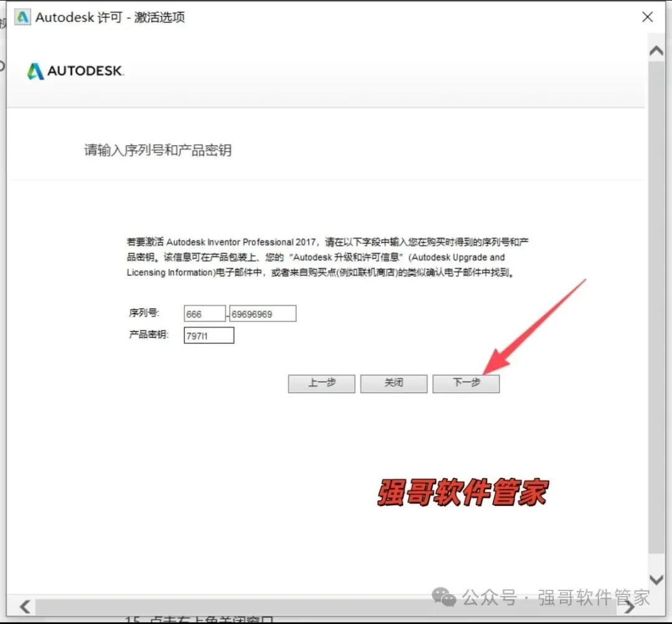Click the Autodesk logo in the header
The width and height of the screenshot is (672, 624).
[75, 71]
